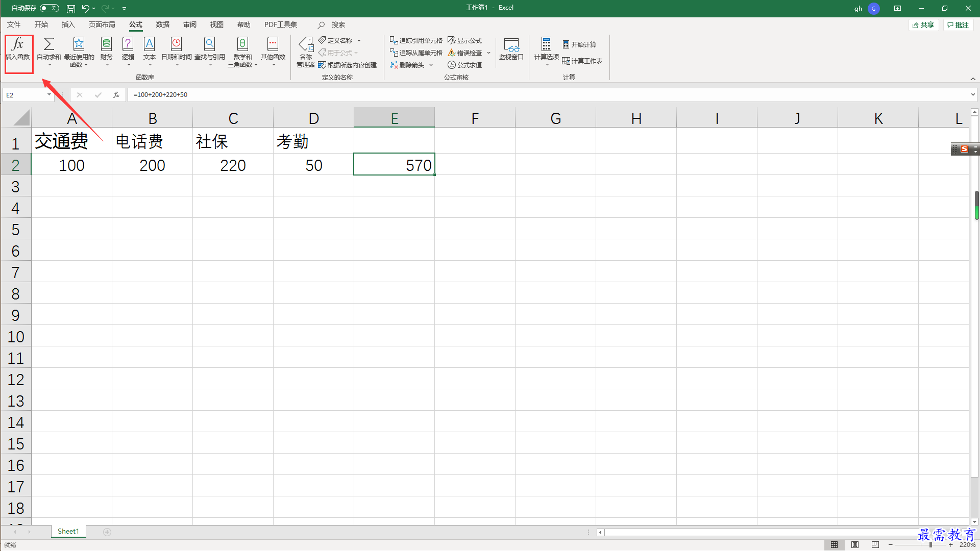Expand the formula bar with its chevron
The image size is (980, 551).
(x=973, y=95)
